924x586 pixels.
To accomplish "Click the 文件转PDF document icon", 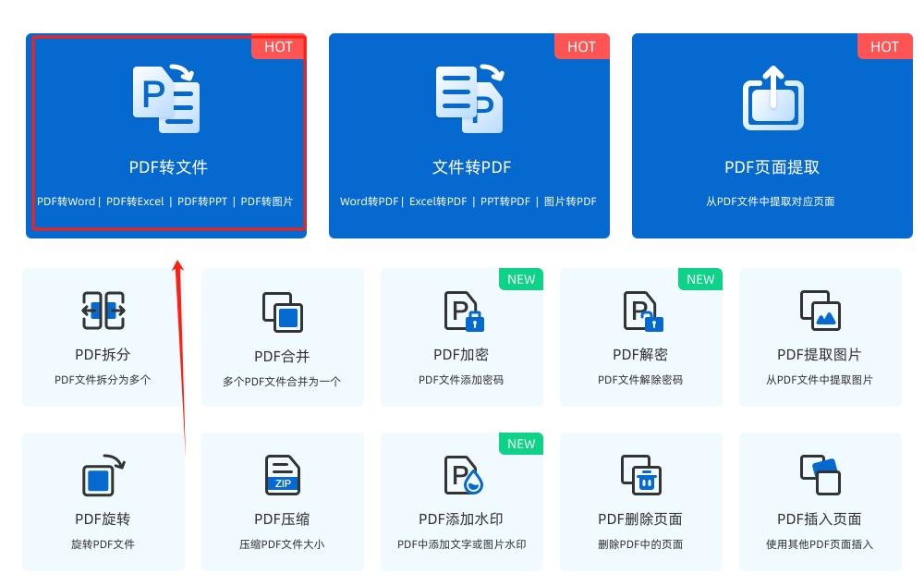I will click(x=469, y=95).
